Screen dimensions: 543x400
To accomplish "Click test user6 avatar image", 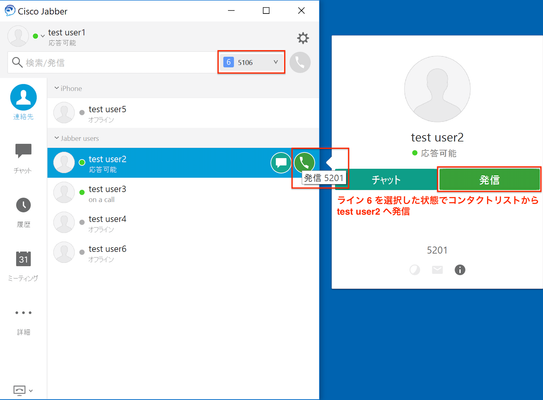I will [64, 252].
